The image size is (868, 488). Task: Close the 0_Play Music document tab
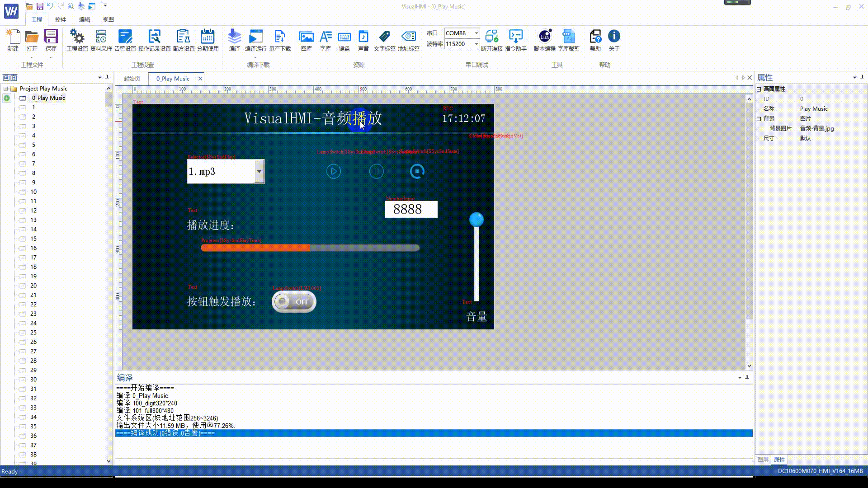[200, 79]
